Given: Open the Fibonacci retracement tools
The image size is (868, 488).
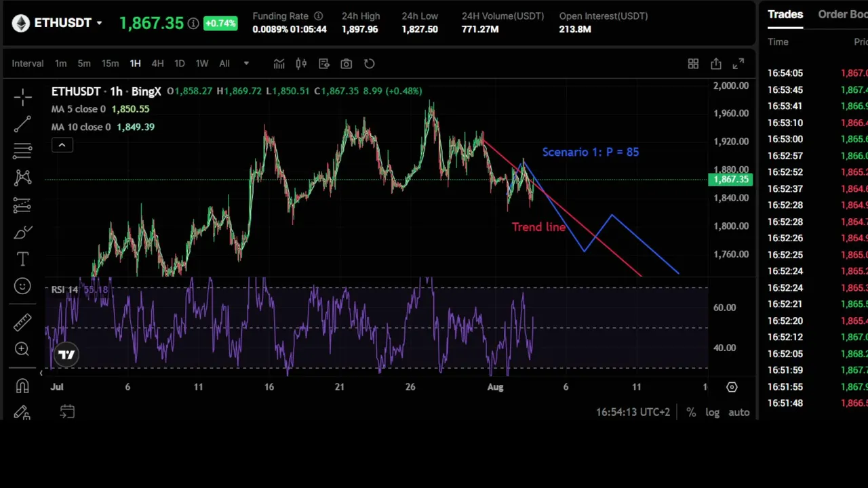Looking at the screenshot, I should click(x=22, y=150).
